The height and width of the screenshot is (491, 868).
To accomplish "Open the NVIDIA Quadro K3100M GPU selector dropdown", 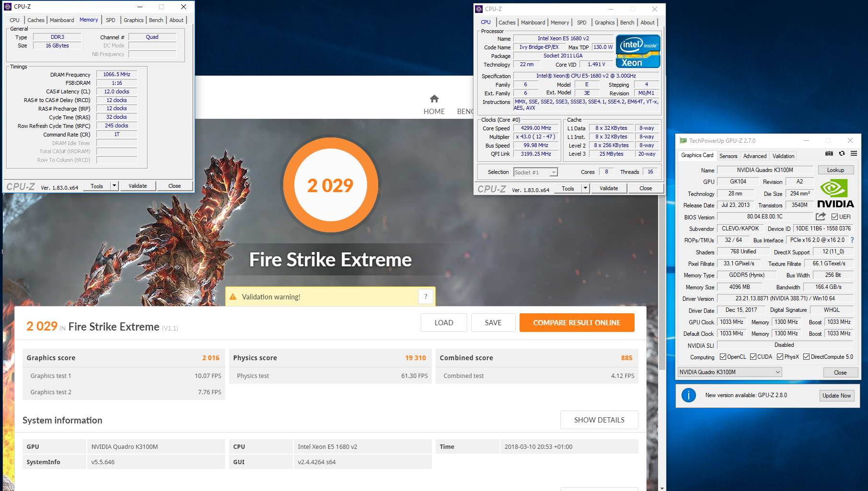I will (x=730, y=372).
